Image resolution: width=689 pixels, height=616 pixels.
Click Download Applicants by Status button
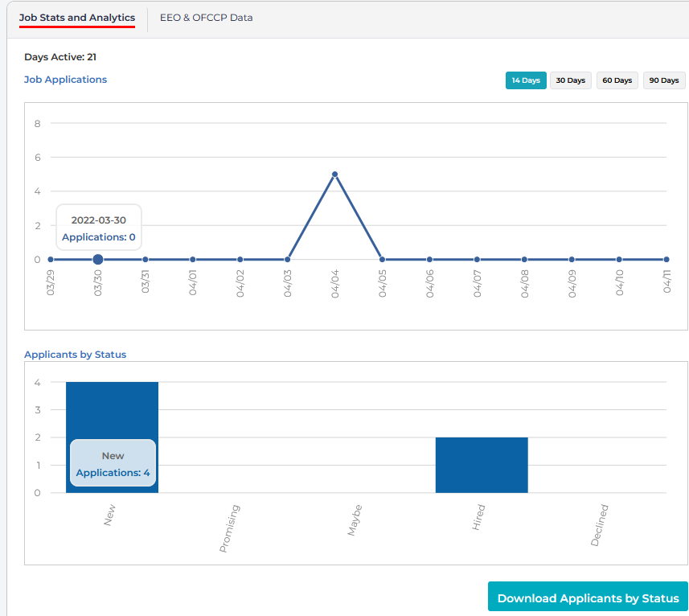pyautogui.click(x=588, y=598)
